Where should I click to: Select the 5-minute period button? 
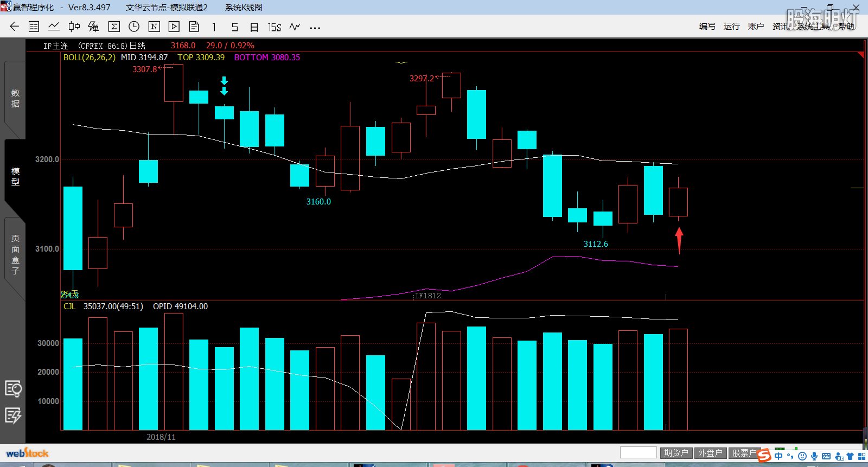(234, 27)
